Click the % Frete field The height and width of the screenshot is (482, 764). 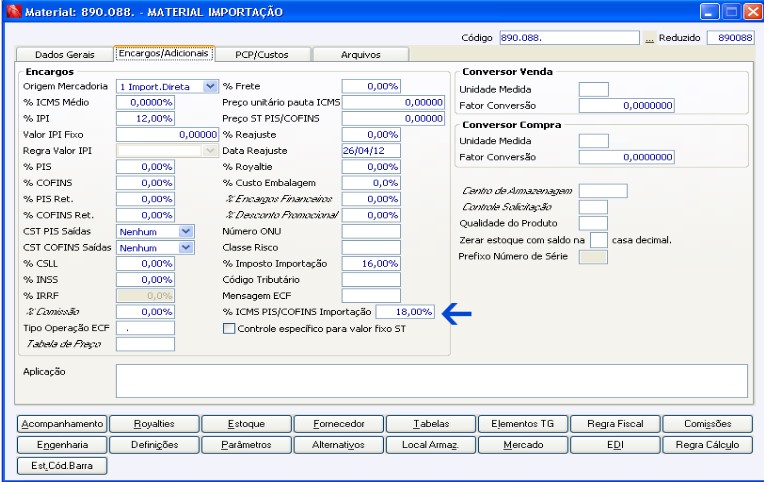coord(371,86)
